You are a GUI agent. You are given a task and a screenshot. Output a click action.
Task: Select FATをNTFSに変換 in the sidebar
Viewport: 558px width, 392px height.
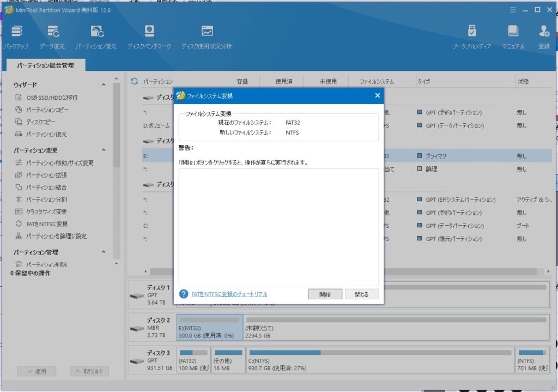[x=47, y=224]
